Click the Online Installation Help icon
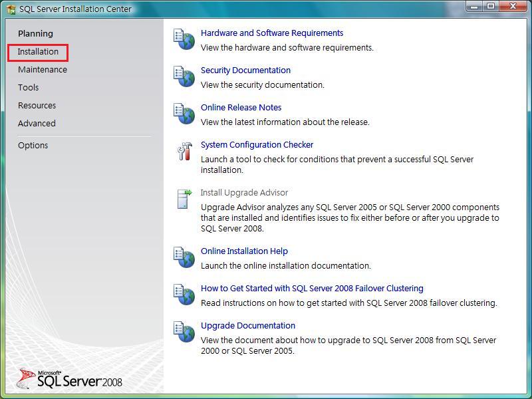This screenshot has height=399, width=532. click(x=184, y=257)
